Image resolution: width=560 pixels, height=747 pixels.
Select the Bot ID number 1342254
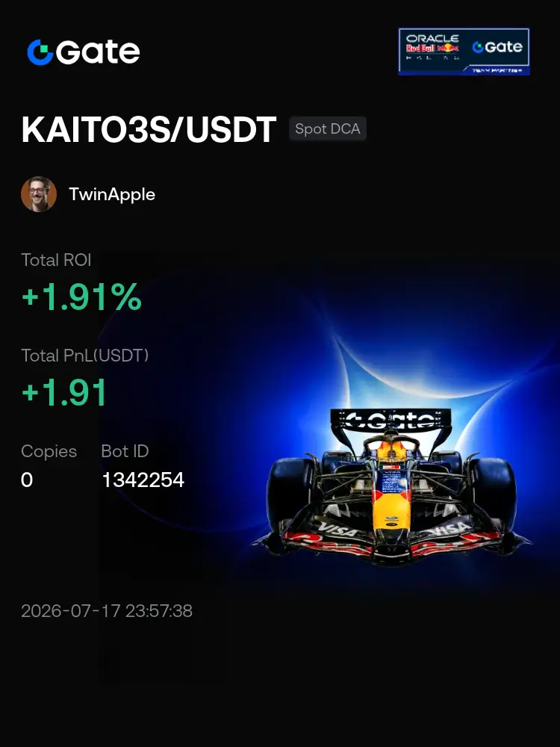click(x=143, y=480)
